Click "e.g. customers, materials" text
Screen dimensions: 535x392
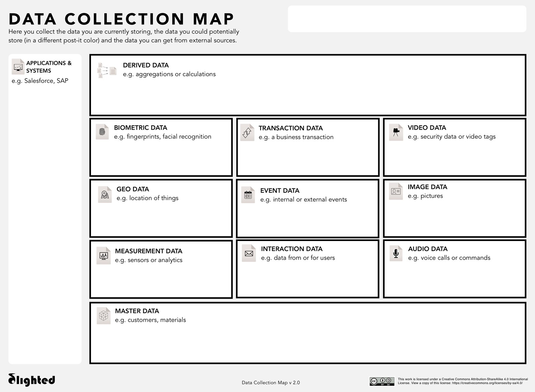(150, 320)
